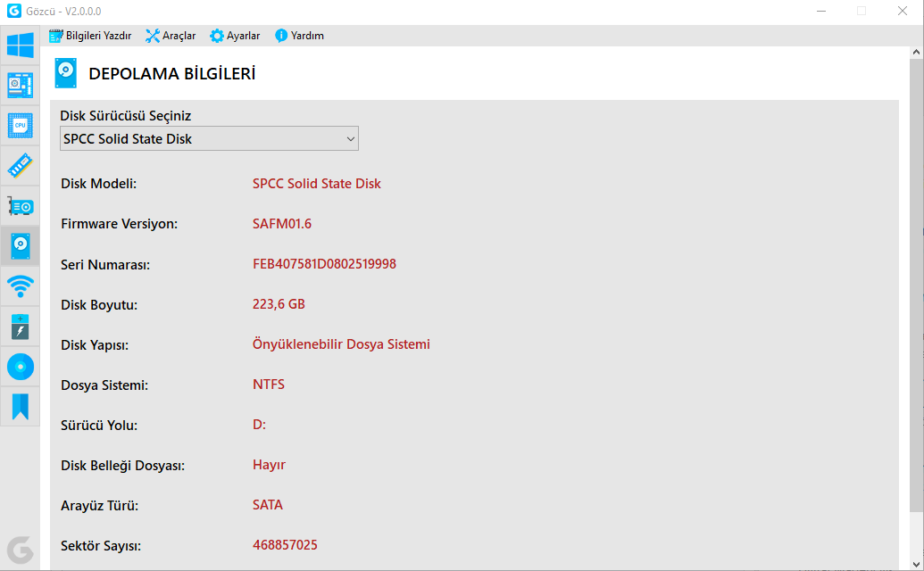
Task: Click the Sektör Sayısı label
Action: click(101, 546)
